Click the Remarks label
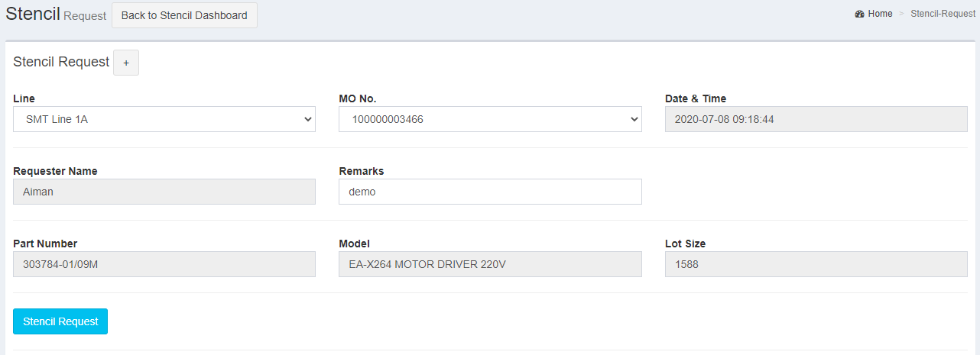 click(362, 171)
